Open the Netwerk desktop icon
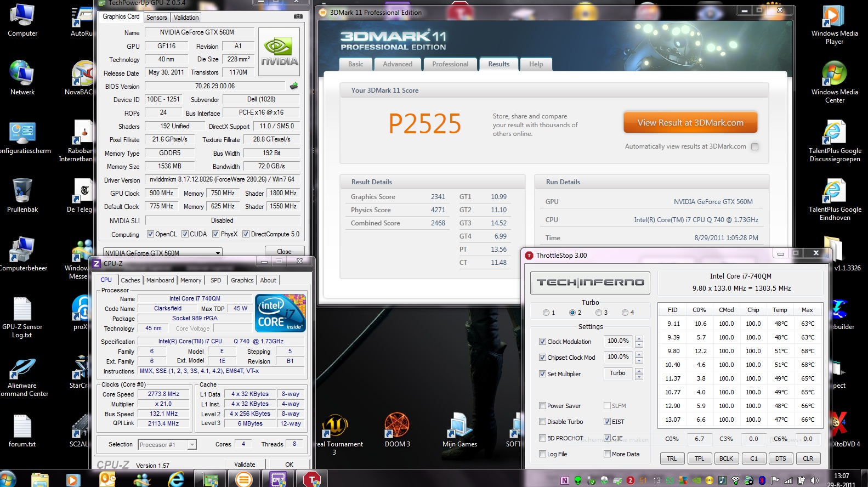The width and height of the screenshot is (868, 487). tap(22, 77)
